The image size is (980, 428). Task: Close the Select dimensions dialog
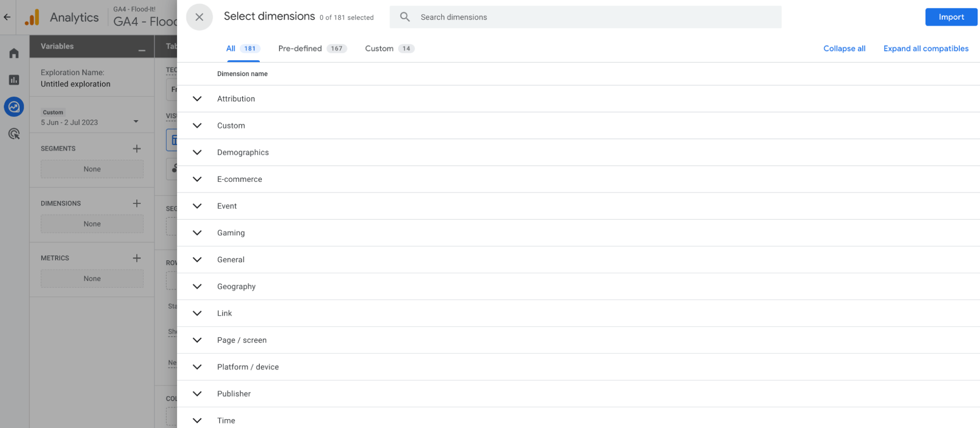tap(199, 17)
